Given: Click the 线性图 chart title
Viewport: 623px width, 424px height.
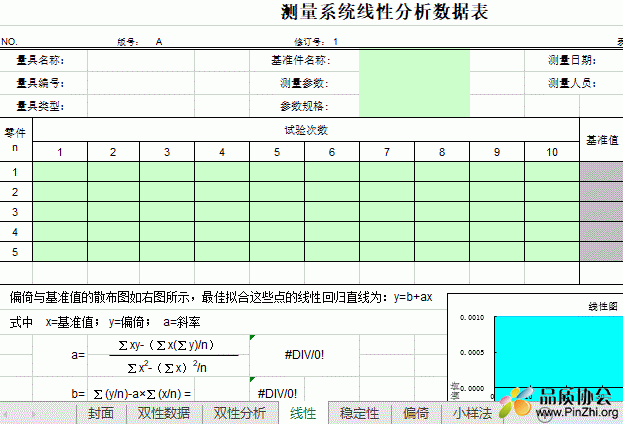Looking at the screenshot, I should click(x=603, y=306).
